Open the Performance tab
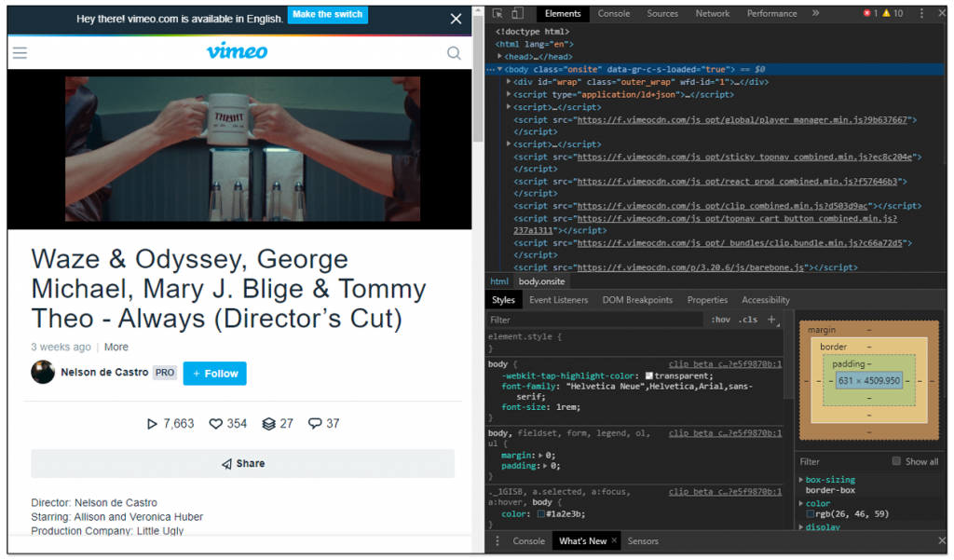Screen dimensions: 954x560 pyautogui.click(x=772, y=13)
